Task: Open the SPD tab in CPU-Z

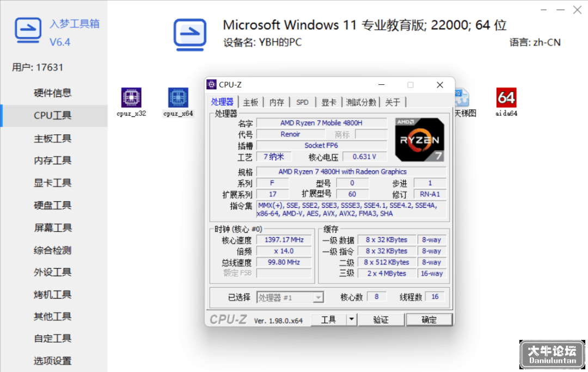Action: 302,102
